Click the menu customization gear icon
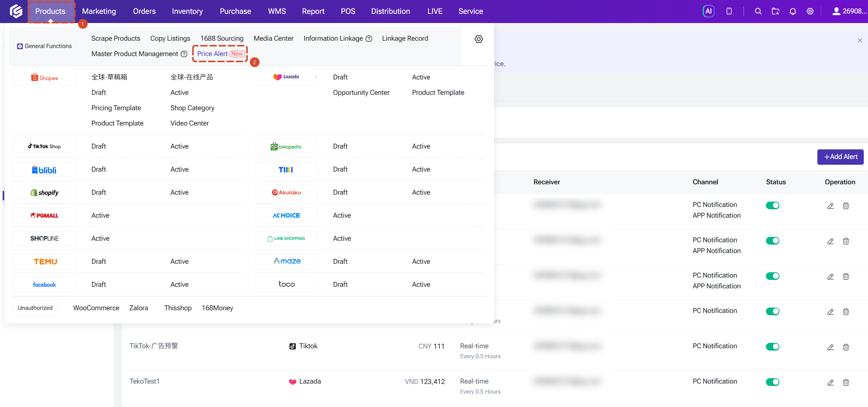This screenshot has height=407, width=868. point(479,39)
